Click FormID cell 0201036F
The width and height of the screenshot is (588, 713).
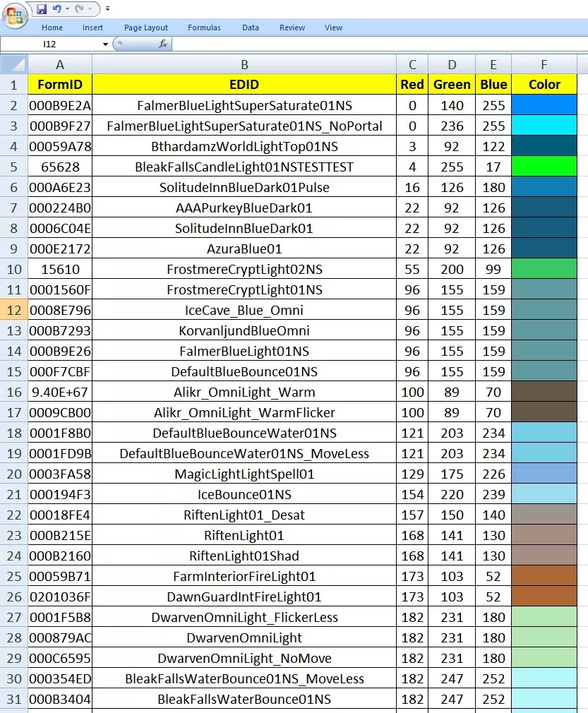click(60, 597)
